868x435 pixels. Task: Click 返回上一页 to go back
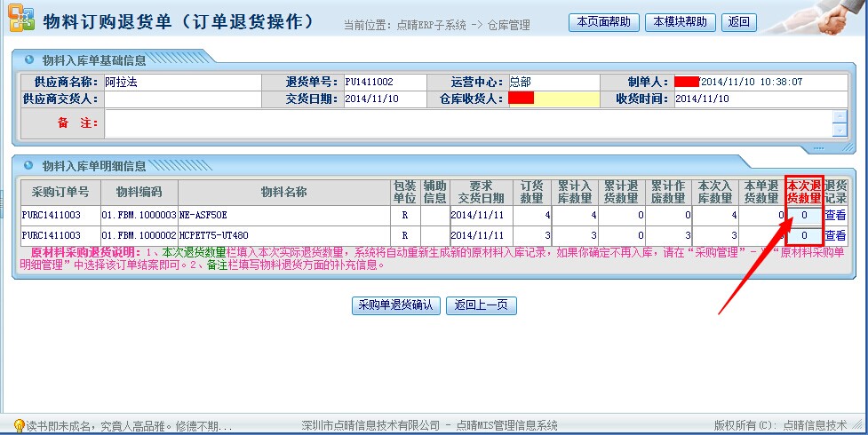(x=481, y=305)
